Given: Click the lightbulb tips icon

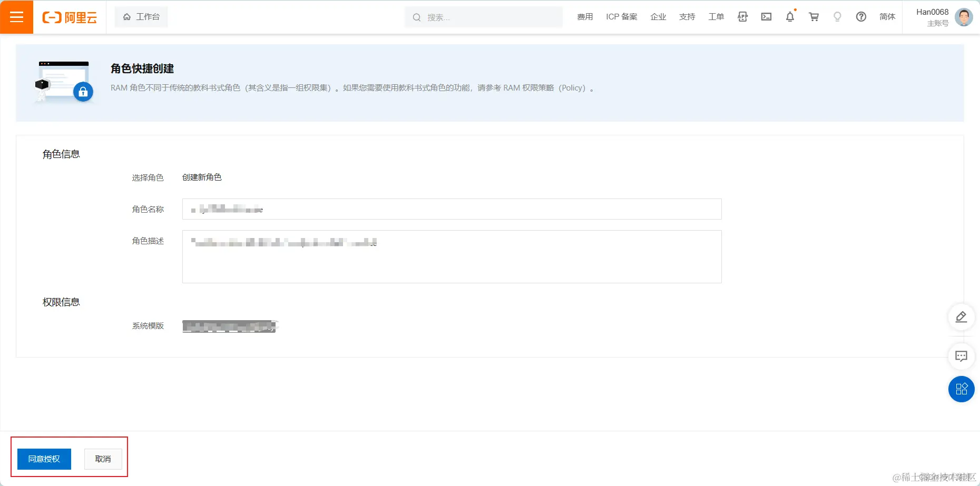Looking at the screenshot, I should pyautogui.click(x=837, y=17).
